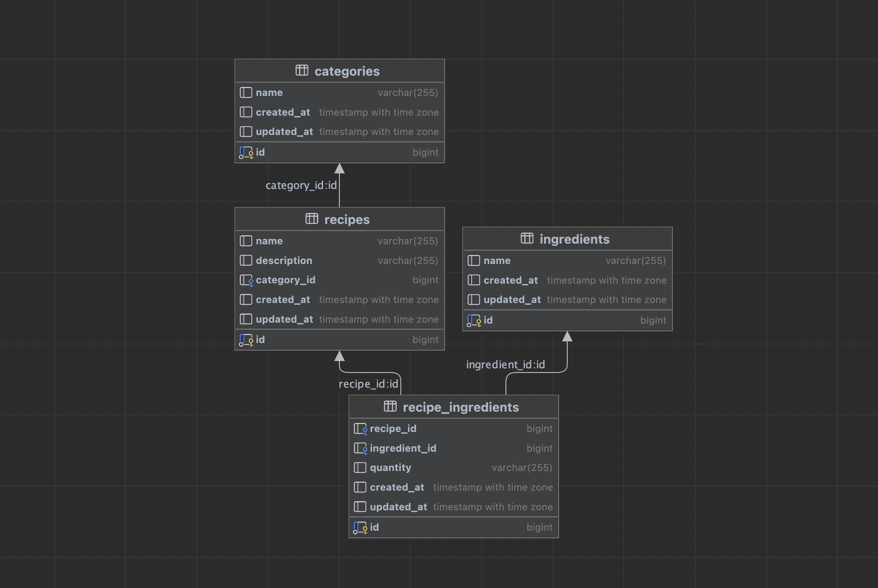Click the column icon next to quantity
Image resolution: width=878 pixels, height=588 pixels.
click(x=360, y=468)
